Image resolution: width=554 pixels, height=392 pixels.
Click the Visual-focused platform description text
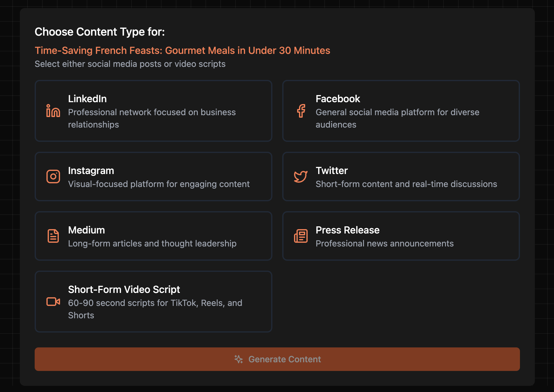tap(158, 184)
